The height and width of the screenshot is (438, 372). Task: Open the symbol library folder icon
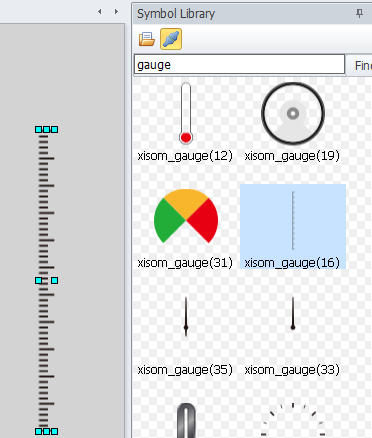(x=147, y=39)
